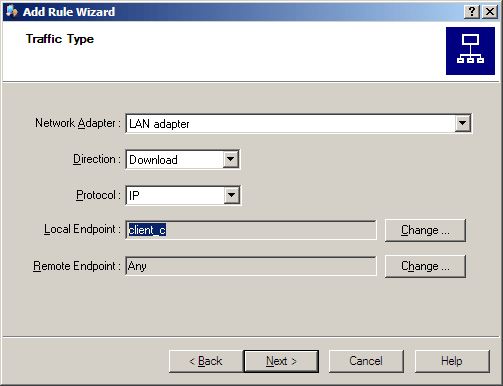Screen dimensions: 503x386
Task: Proceed with the Next button
Action: (281, 361)
